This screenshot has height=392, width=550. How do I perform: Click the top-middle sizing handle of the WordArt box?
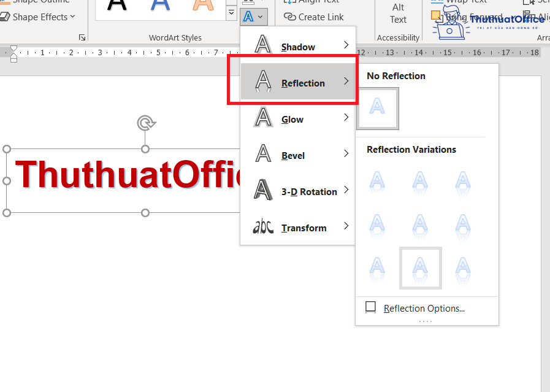point(145,149)
